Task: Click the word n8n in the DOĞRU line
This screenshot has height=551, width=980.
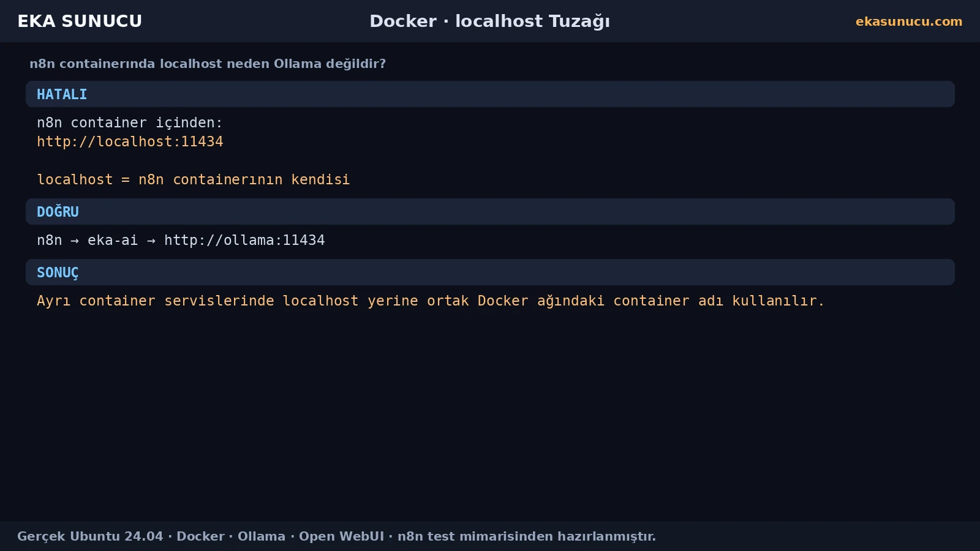Action: [x=50, y=240]
